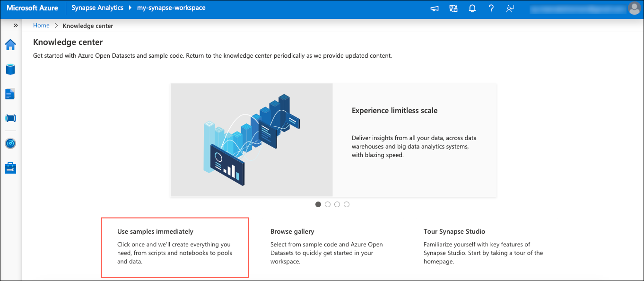
Task: Select the first carousel dot
Action: click(x=318, y=204)
